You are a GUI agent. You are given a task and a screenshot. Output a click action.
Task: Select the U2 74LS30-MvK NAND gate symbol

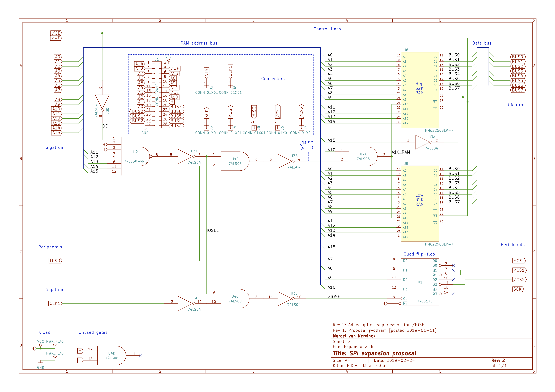(135, 157)
